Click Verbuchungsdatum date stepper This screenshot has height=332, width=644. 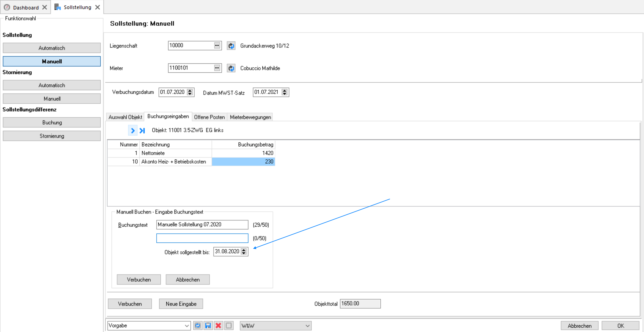(190, 92)
